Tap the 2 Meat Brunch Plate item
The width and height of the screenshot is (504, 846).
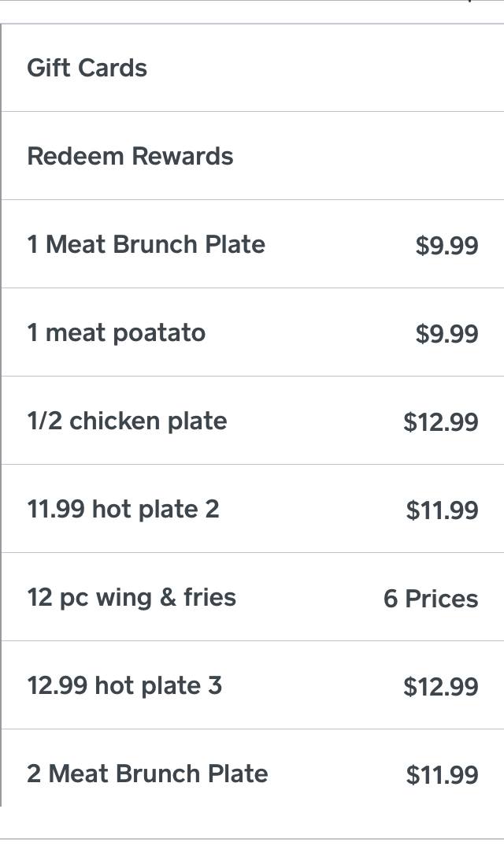(x=147, y=774)
